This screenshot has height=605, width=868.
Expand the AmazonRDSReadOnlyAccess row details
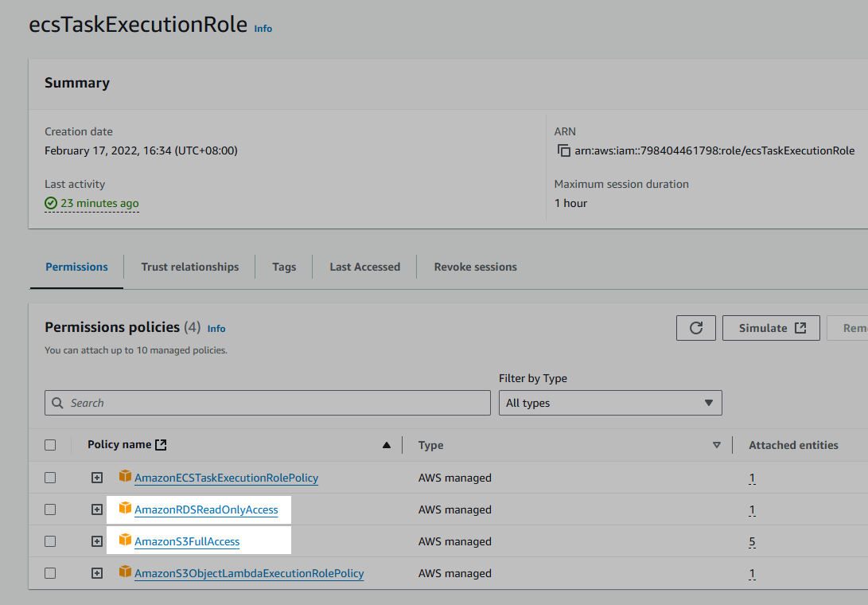(x=97, y=509)
